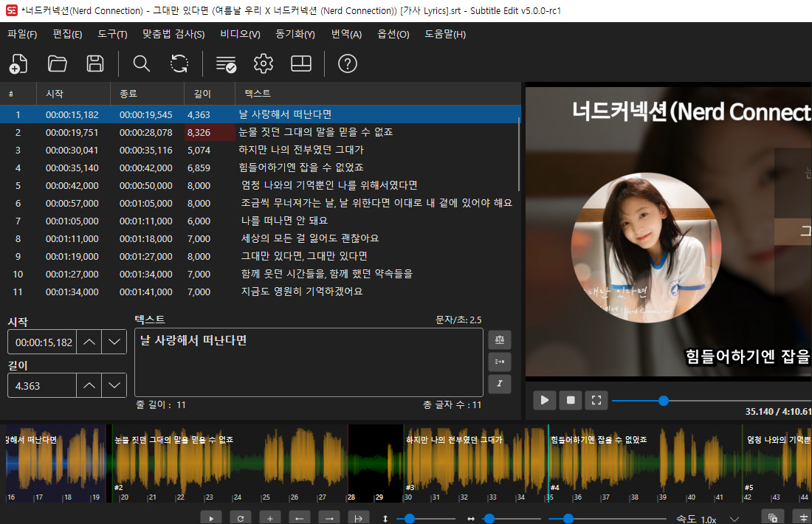Click waveform segment #2 눈물 짓던 그대의 말을
Viewport: 812px width, 524px height.
pyautogui.click(x=230, y=463)
